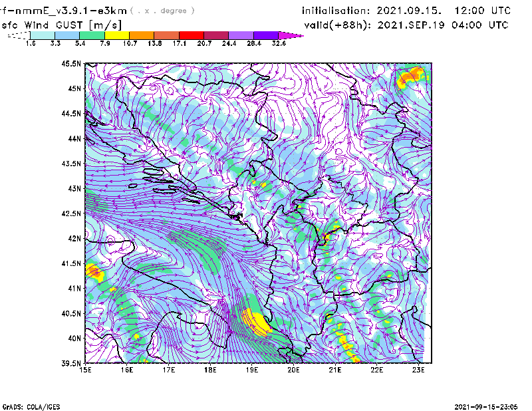Click the light blue legend swatch after 3.3
Viewport: 532px width, 411px height.
[67, 35]
